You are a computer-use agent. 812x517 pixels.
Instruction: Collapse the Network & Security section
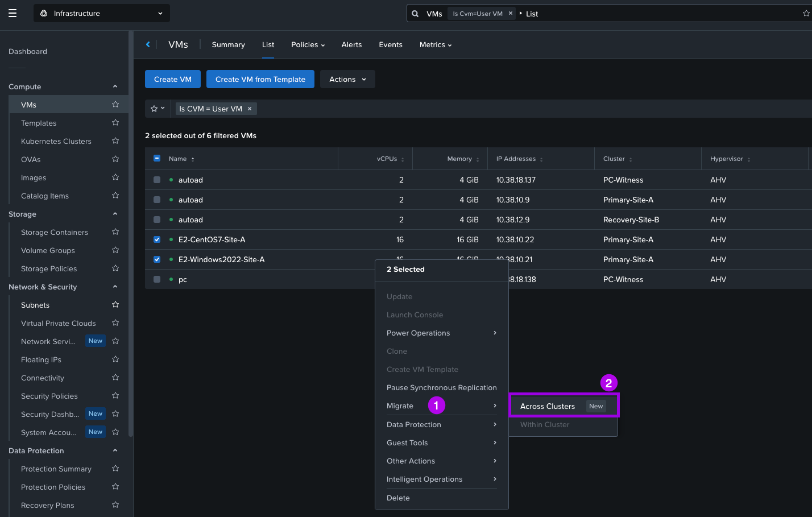pyautogui.click(x=115, y=287)
